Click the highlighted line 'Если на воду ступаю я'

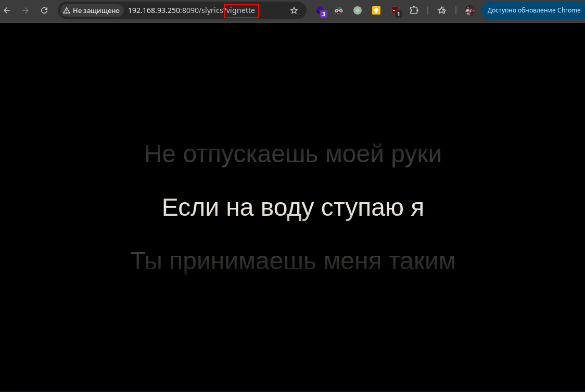[292, 208]
